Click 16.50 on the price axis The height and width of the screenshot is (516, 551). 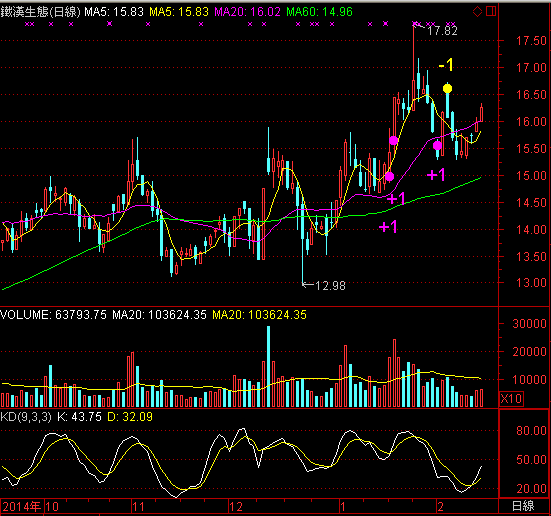pos(531,95)
